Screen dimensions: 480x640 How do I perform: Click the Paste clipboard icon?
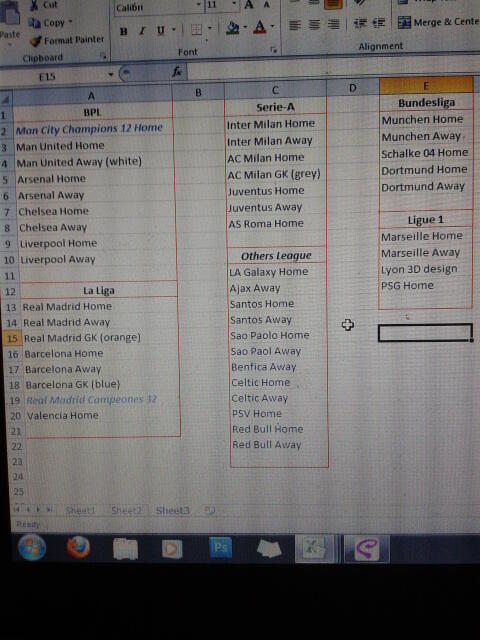click(x=10, y=14)
